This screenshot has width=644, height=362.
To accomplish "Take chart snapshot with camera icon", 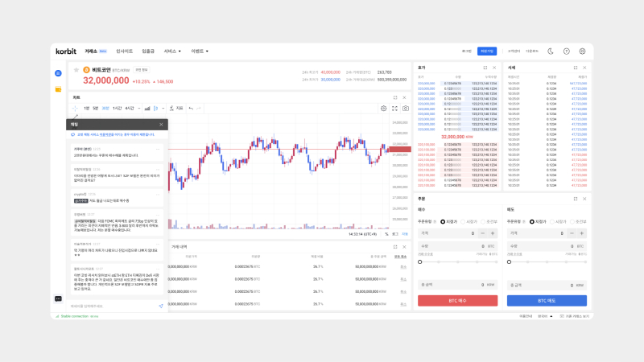I will 406,108.
